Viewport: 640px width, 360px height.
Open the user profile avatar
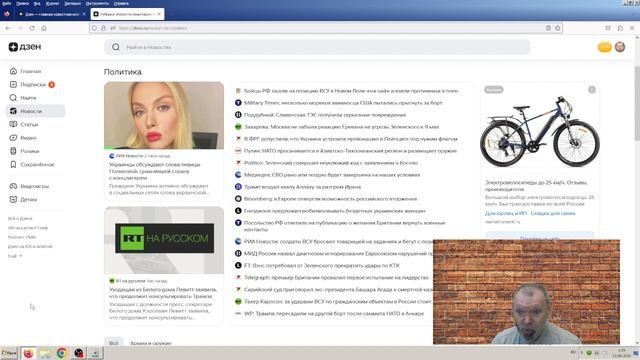(620, 47)
